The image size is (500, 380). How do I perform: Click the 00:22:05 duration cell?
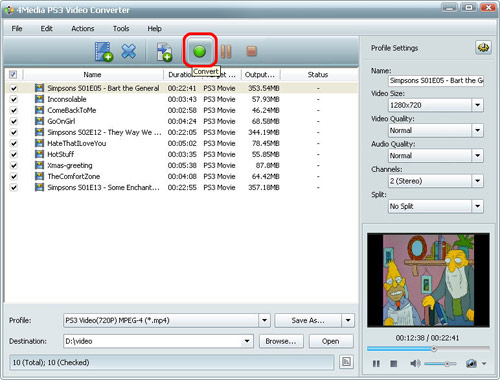click(x=182, y=132)
